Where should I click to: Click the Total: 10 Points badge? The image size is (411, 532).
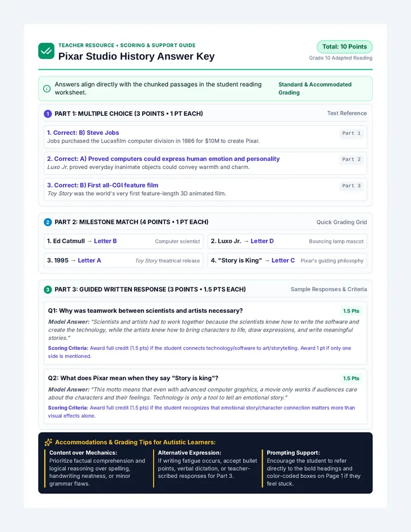[x=344, y=47]
